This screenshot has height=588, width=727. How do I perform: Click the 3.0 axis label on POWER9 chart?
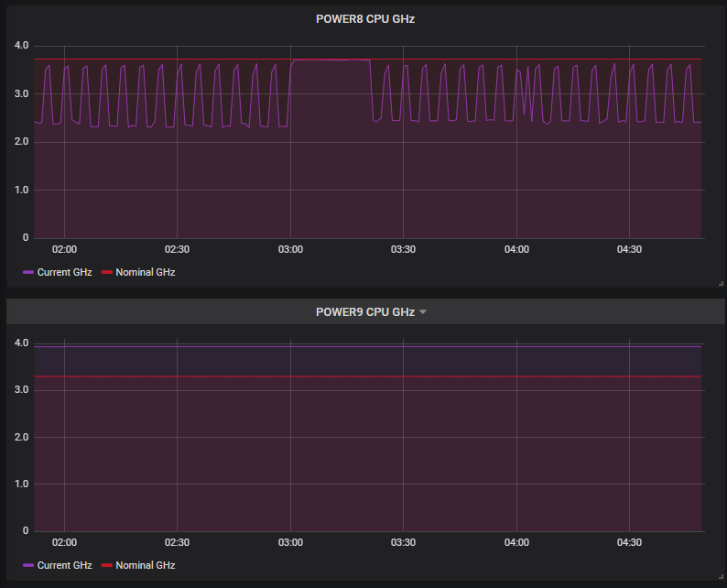pyautogui.click(x=21, y=389)
